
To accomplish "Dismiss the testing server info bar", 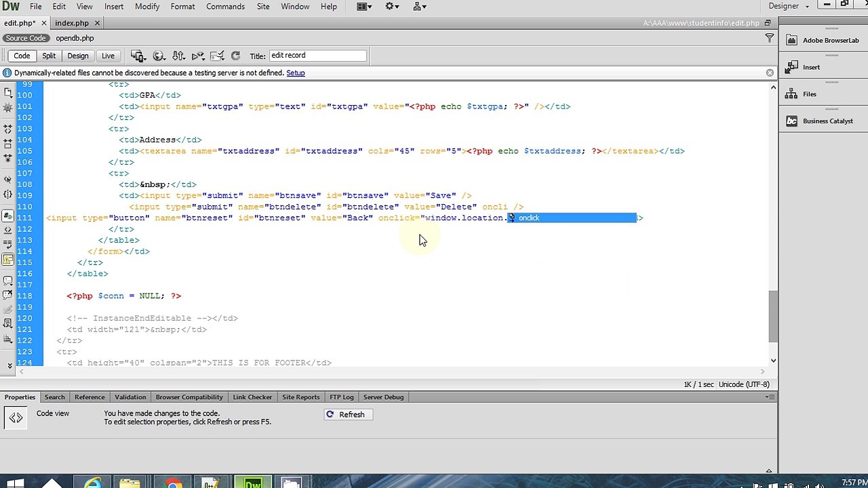I will [770, 73].
